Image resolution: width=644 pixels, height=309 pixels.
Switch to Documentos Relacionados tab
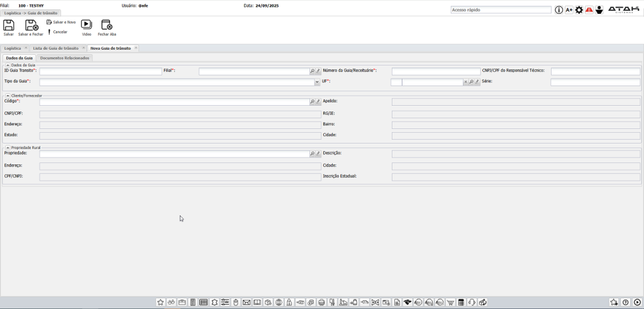coord(65,58)
